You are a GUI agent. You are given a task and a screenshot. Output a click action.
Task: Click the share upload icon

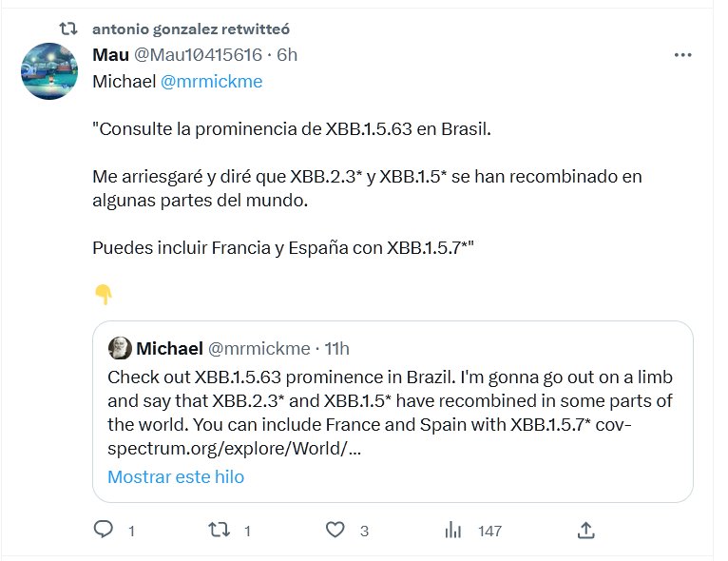click(x=586, y=530)
